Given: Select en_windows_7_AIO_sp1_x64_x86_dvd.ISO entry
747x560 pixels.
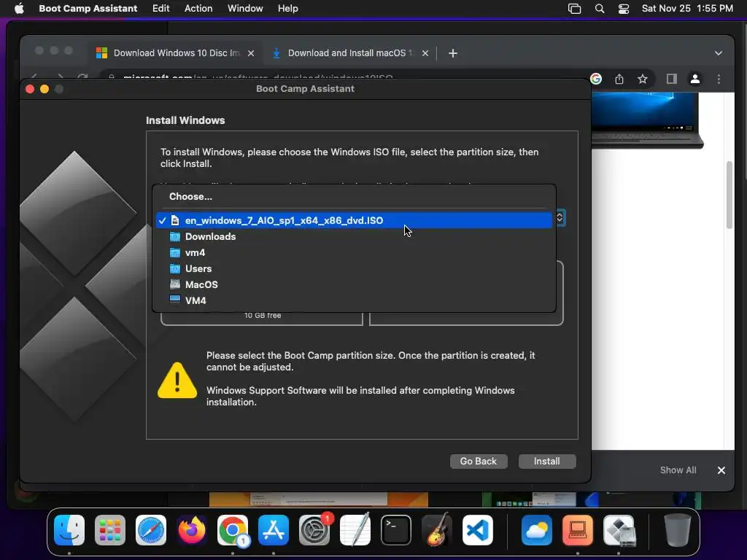Looking at the screenshot, I should coord(354,220).
